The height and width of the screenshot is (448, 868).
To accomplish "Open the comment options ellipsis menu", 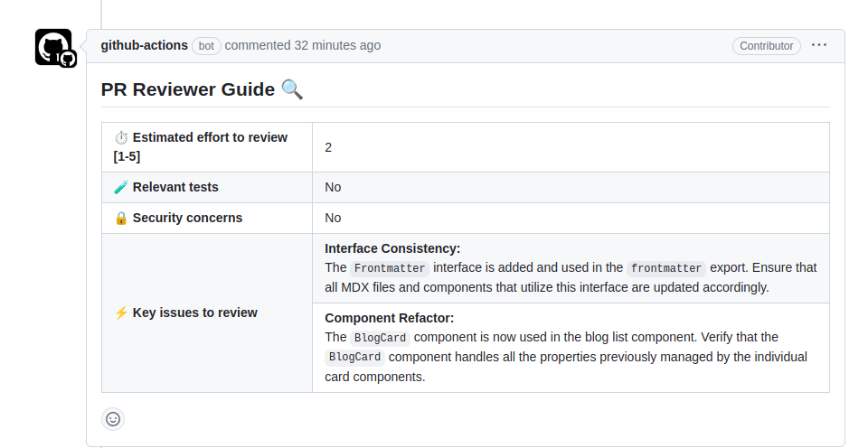I will (819, 45).
